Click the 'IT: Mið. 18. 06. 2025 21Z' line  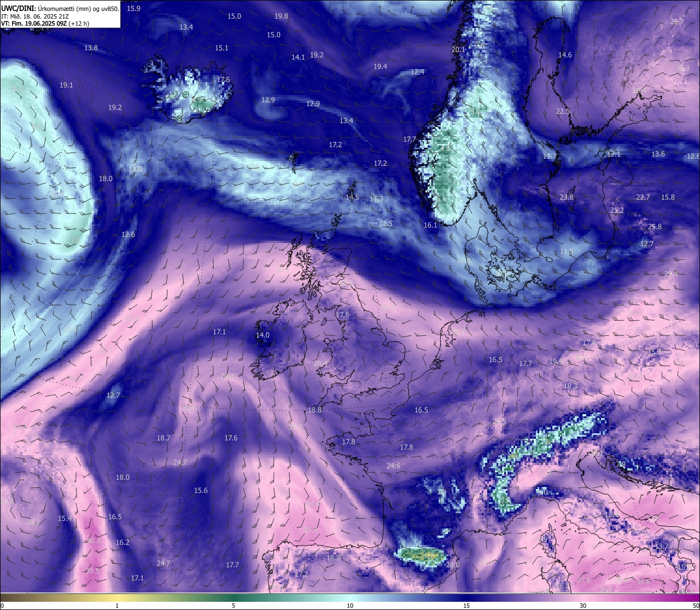(34, 16)
